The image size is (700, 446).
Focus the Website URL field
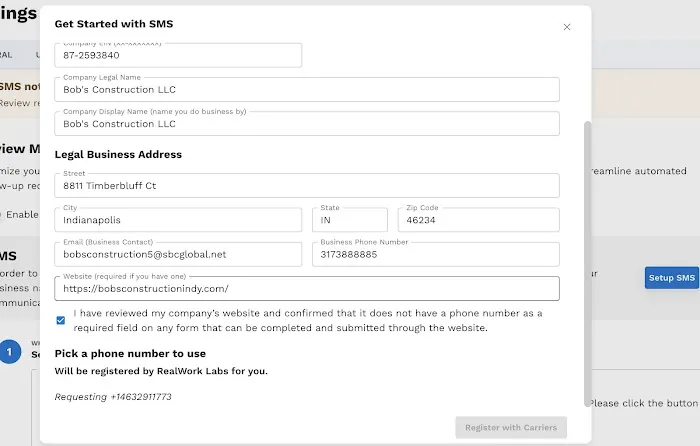[306, 289]
